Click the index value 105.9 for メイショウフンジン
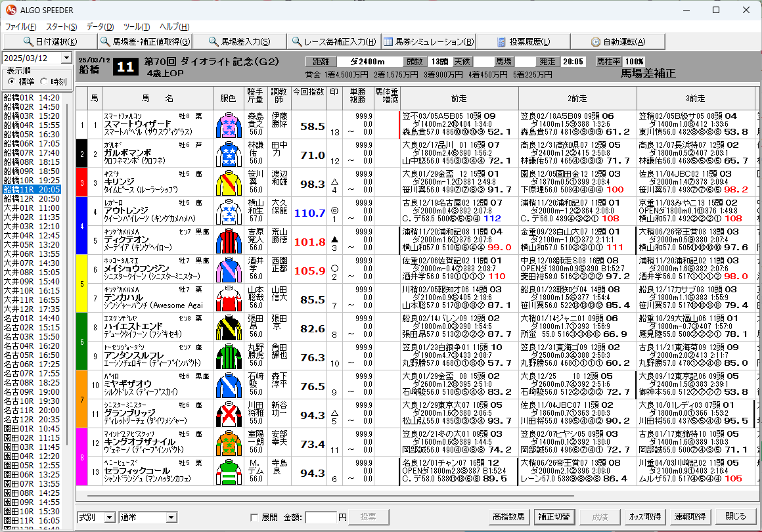This screenshot has width=762, height=532. pos(309,271)
